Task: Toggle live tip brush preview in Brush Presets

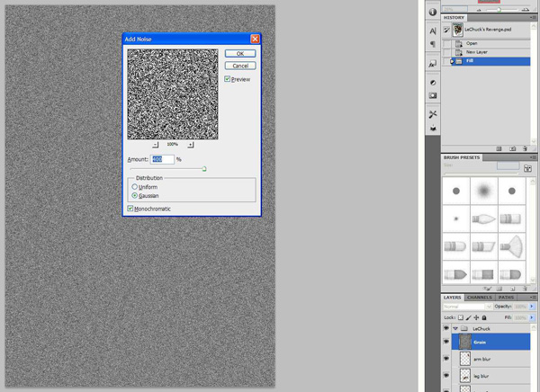Action: 487,289
